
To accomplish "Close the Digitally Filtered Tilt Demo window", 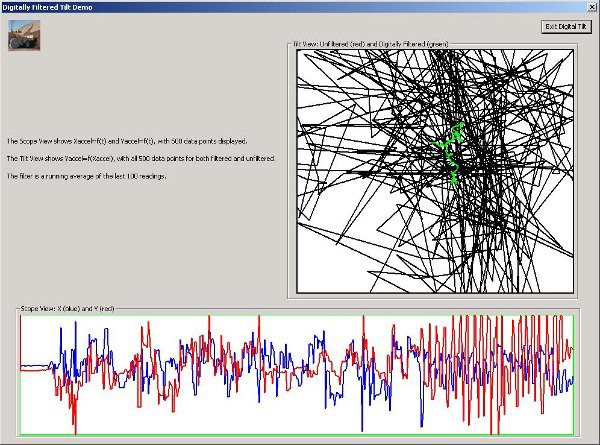I will (592, 7).
